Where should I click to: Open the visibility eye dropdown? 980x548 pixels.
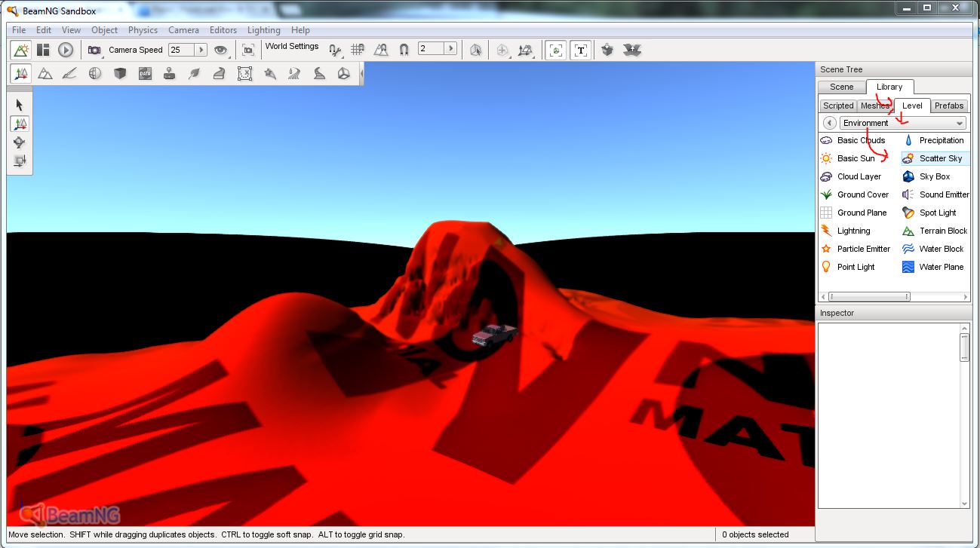[x=221, y=50]
